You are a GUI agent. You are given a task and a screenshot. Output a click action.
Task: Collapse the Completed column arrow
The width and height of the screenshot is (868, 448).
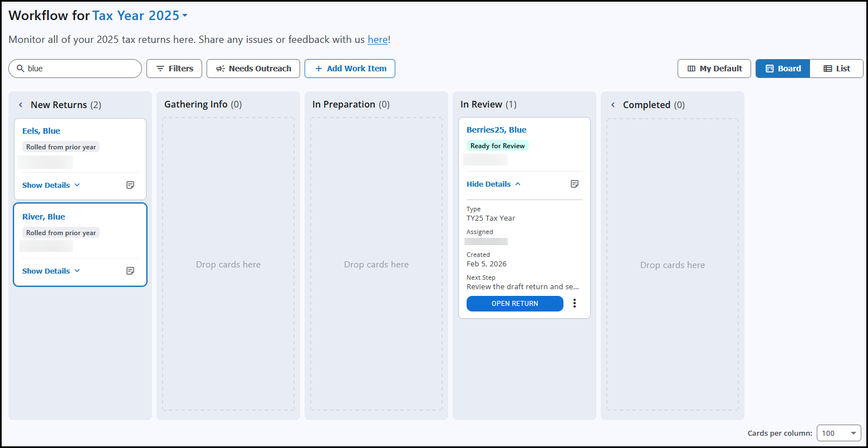pos(613,105)
